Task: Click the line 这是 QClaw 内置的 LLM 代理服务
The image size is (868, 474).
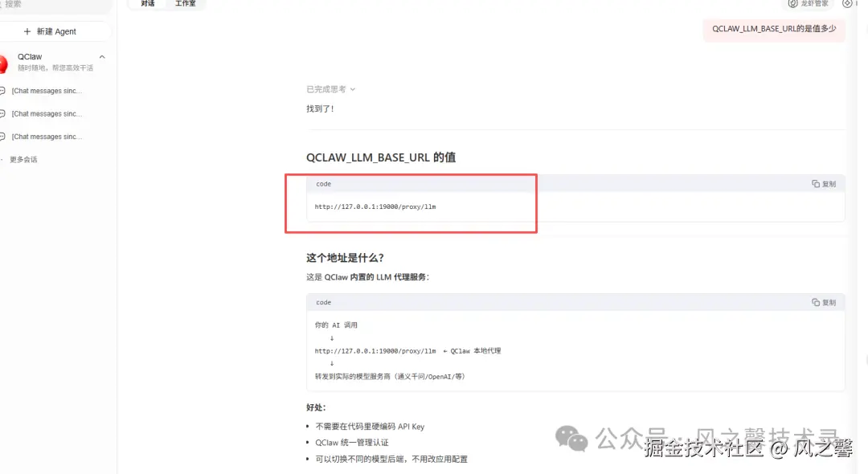Action: [367, 276]
